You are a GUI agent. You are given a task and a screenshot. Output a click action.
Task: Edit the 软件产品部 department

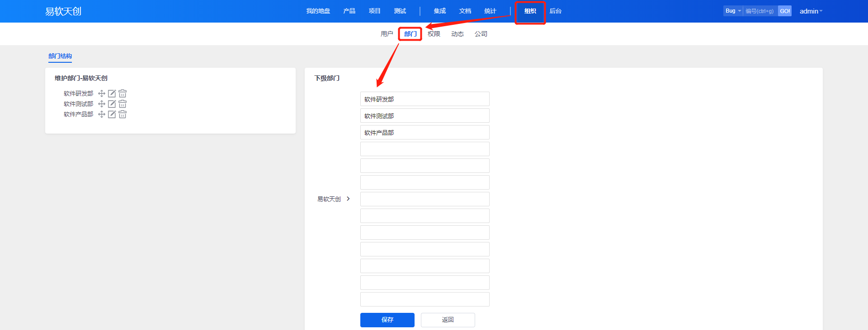click(112, 114)
